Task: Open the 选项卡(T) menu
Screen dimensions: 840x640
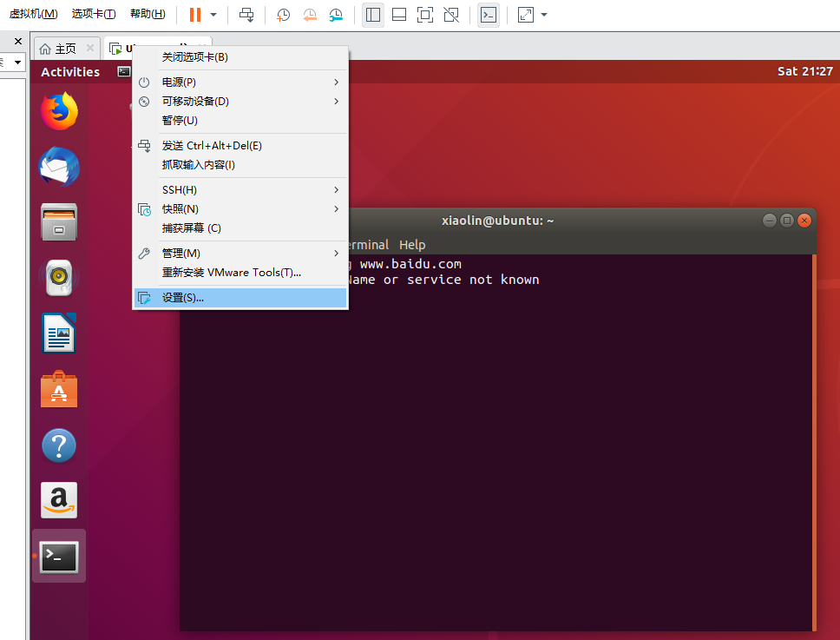Action: [94, 13]
